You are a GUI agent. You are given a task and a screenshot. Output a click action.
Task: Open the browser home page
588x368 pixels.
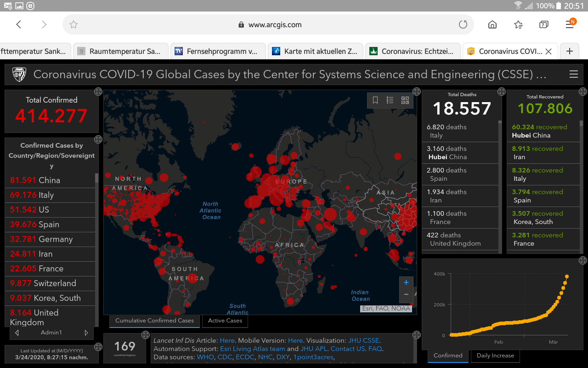point(492,25)
